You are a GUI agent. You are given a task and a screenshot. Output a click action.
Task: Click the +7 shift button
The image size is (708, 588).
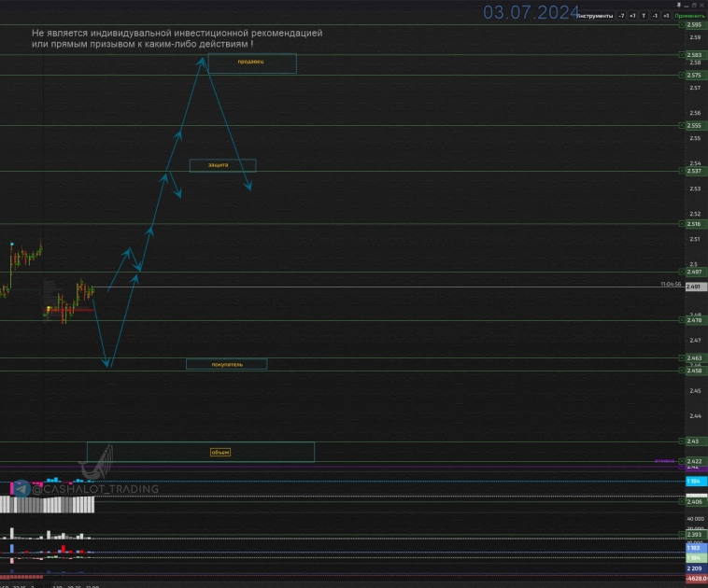point(632,16)
